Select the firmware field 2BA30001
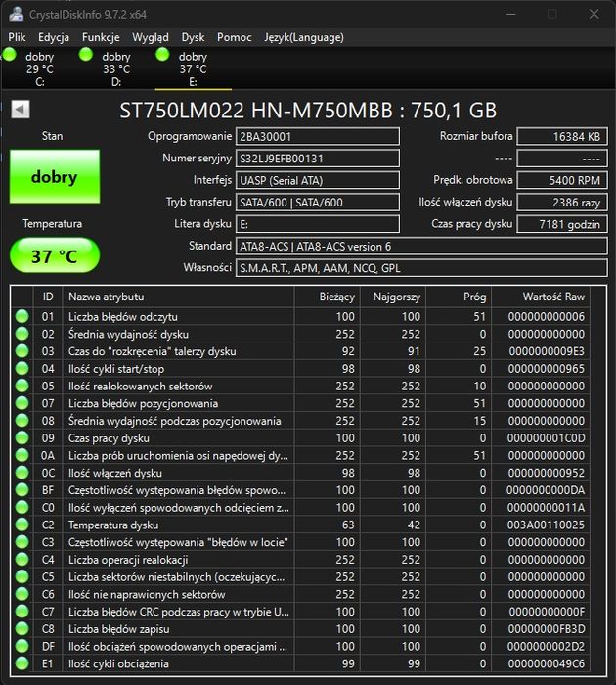This screenshot has width=616, height=685. pyautogui.click(x=318, y=136)
